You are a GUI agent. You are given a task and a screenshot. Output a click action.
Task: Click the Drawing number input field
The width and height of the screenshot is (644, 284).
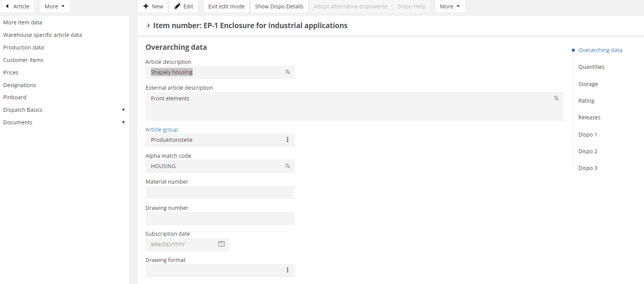point(220,218)
